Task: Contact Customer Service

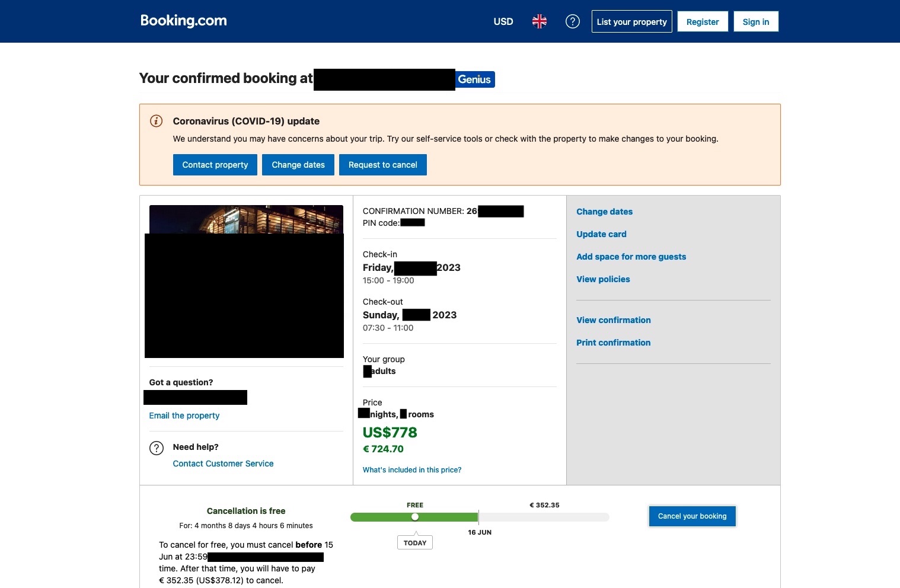Action: point(223,464)
